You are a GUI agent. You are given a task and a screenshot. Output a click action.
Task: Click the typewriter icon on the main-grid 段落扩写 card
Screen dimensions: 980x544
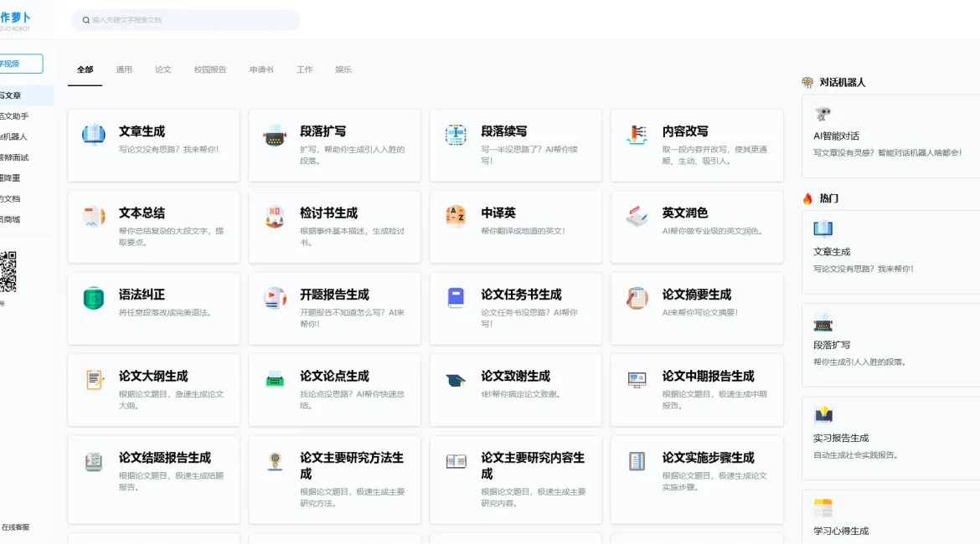pos(275,135)
